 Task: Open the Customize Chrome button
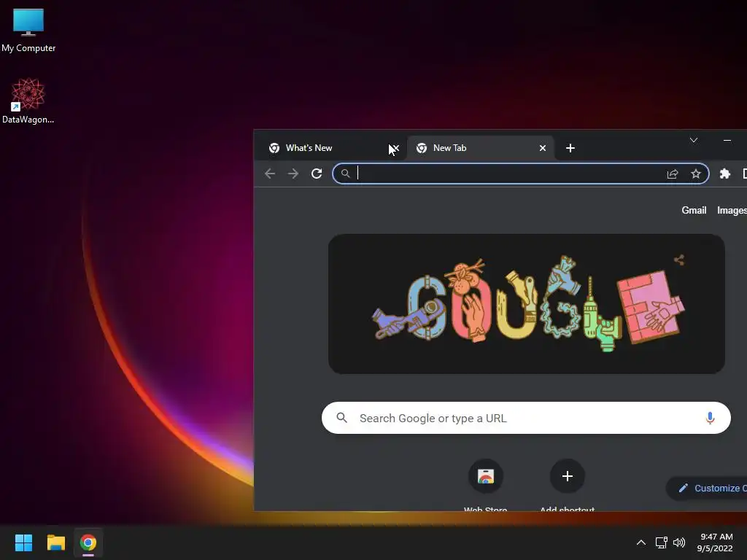707,488
